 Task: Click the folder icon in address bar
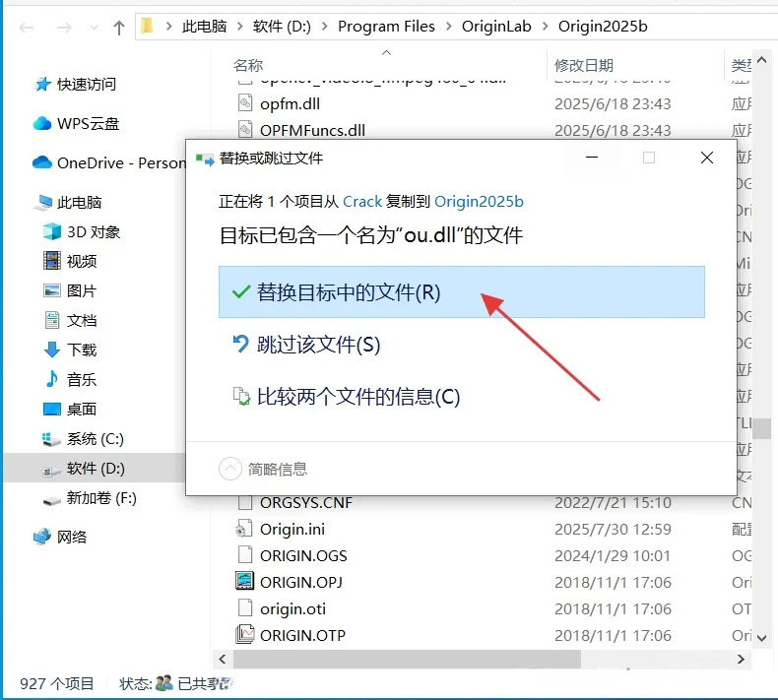(147, 26)
